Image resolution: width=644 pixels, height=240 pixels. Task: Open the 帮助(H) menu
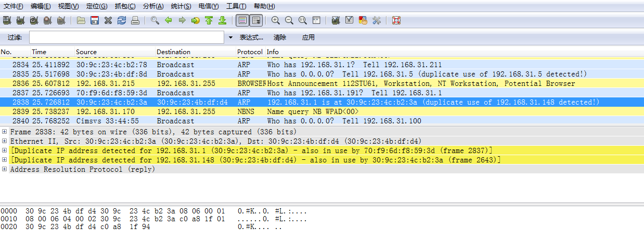(x=264, y=6)
